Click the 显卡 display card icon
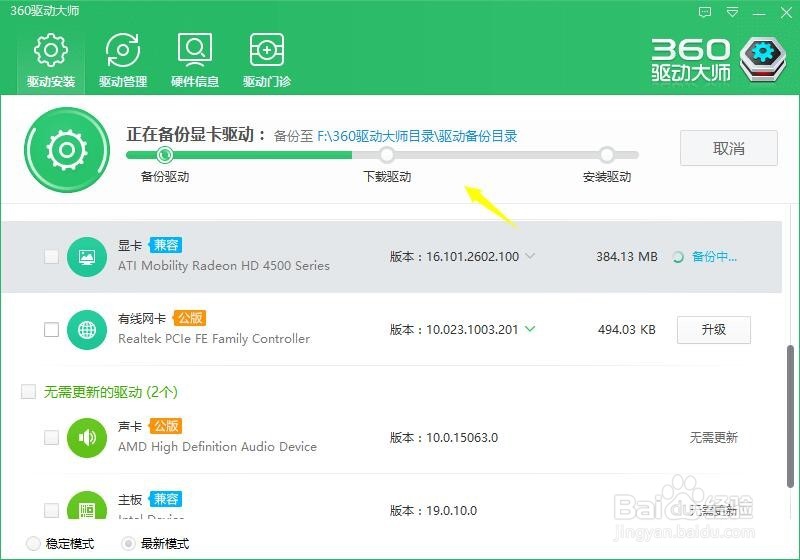Image resolution: width=800 pixels, height=560 pixels. coord(87,257)
